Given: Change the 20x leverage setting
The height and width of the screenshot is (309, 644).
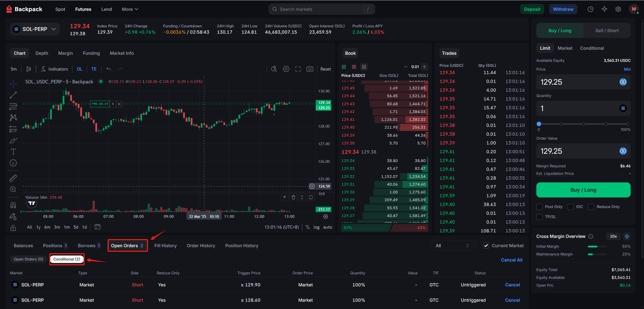Looking at the screenshot, I should (x=613, y=236).
